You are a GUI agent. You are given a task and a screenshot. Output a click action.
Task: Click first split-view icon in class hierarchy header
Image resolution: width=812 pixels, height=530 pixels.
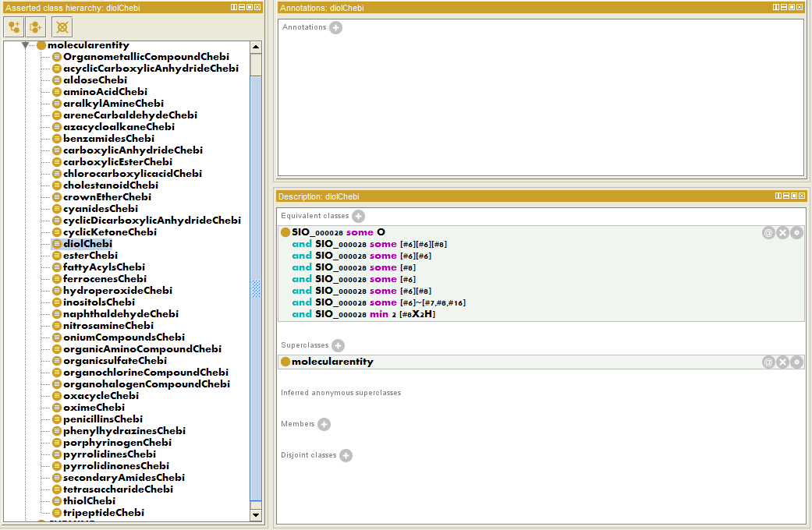pyautogui.click(x=233, y=7)
